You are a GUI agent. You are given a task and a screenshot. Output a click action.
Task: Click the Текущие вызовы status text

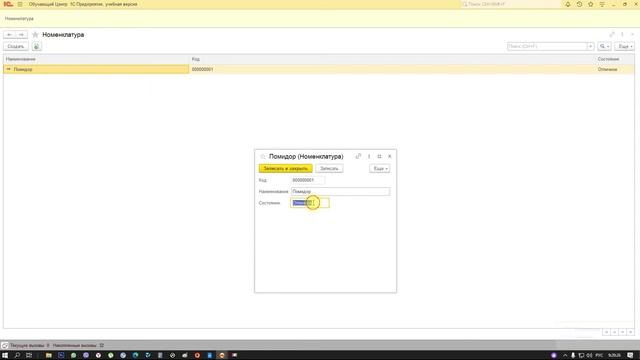click(x=29, y=346)
